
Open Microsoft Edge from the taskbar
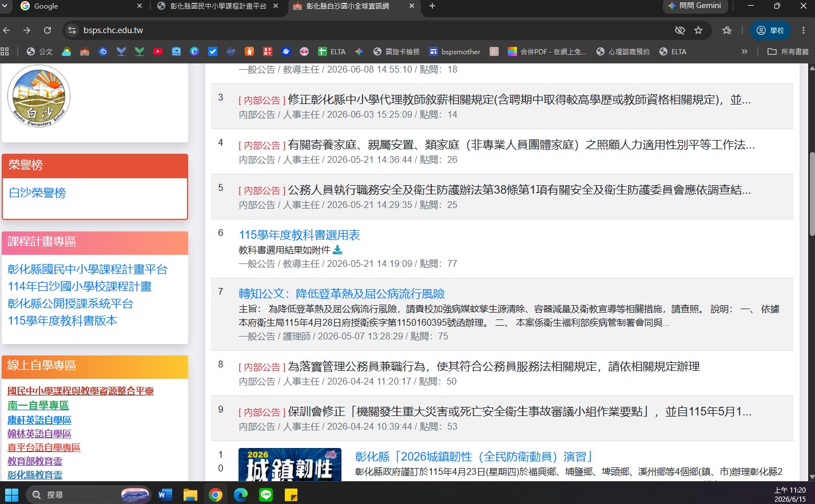pyautogui.click(x=241, y=495)
